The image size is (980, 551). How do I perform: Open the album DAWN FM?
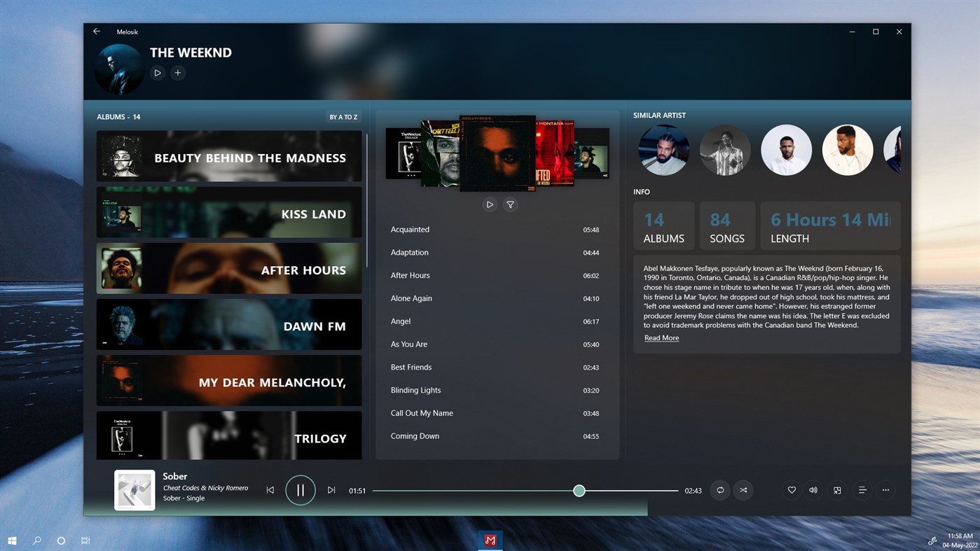coord(229,324)
